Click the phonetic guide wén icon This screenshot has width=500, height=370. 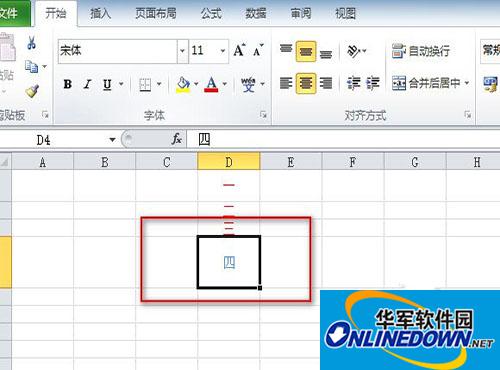click(248, 84)
